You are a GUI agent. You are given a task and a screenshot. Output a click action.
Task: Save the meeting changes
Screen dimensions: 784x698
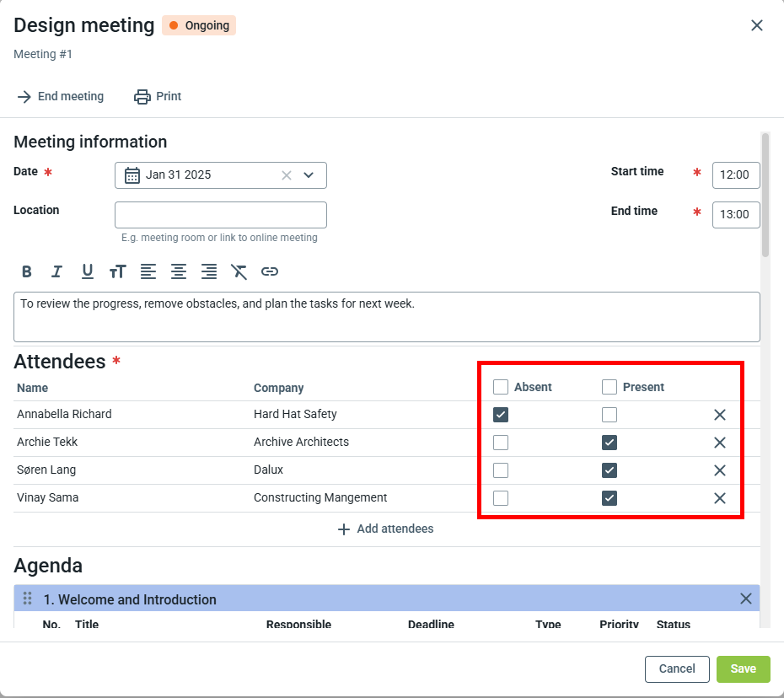click(x=743, y=668)
